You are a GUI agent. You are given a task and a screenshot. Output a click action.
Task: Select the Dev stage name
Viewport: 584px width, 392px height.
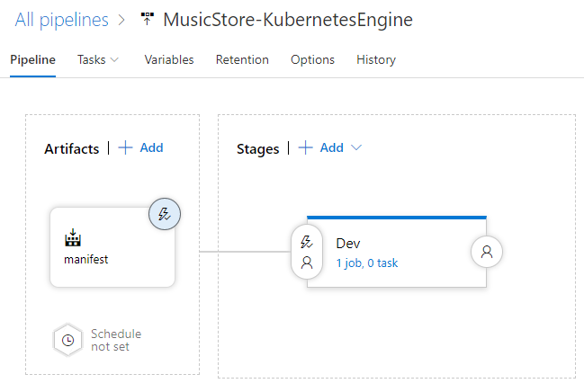tap(348, 244)
